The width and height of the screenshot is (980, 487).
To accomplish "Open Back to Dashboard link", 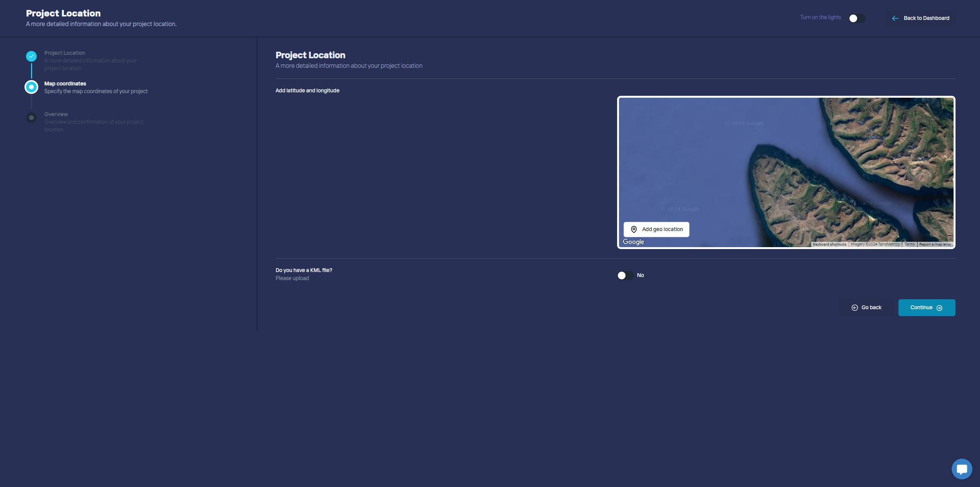I will (x=926, y=18).
